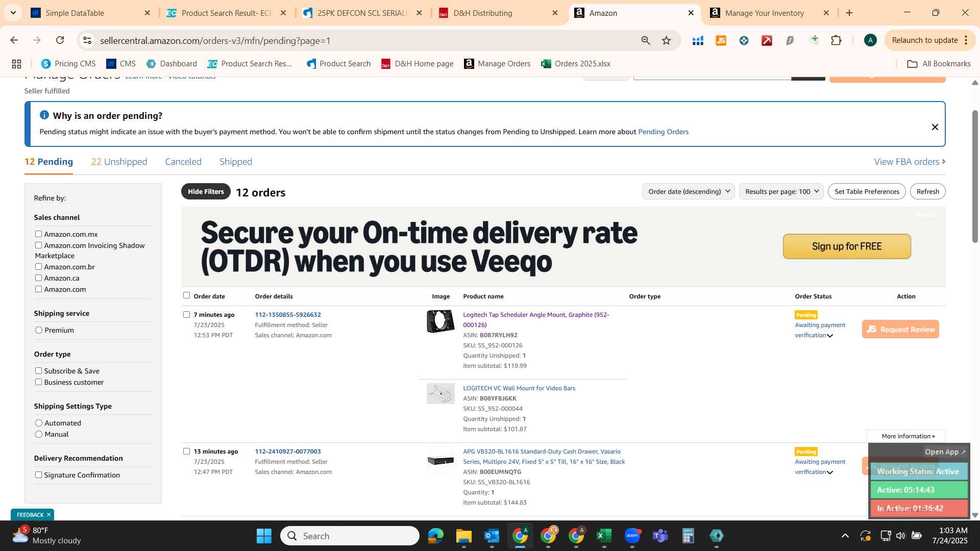Open the orange JS extension icon
Viewport: 980px width, 551px height.
point(721,40)
